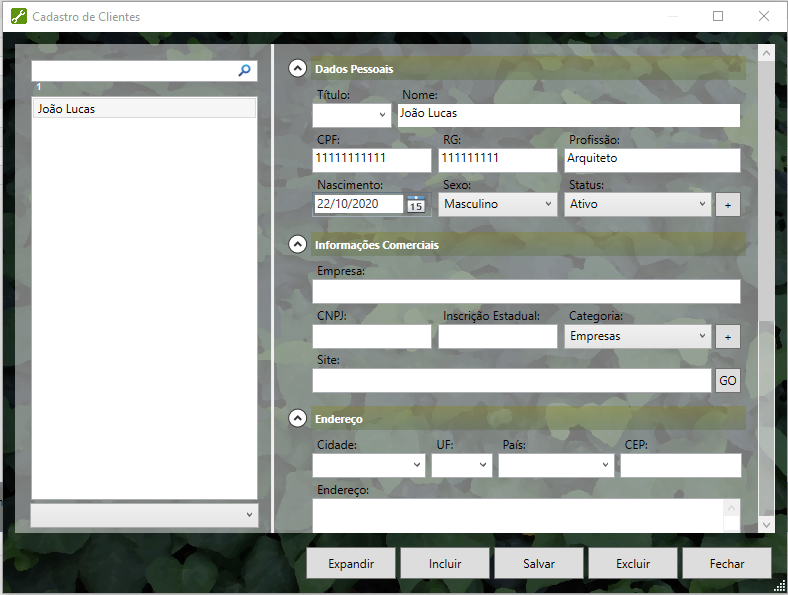
Task: Save the record with Salvar
Action: tap(539, 563)
